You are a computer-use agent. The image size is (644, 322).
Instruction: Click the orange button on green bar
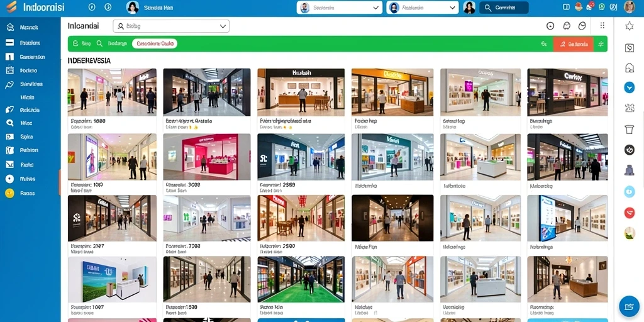tap(573, 44)
